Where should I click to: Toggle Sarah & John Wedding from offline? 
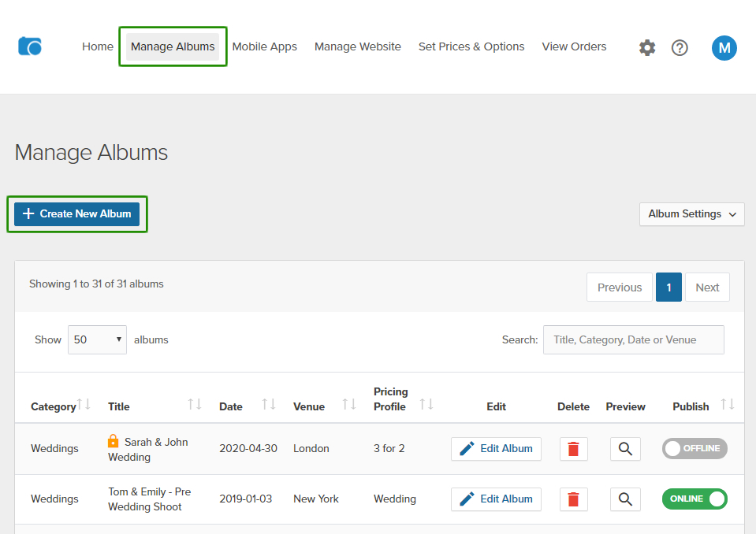[x=695, y=449]
